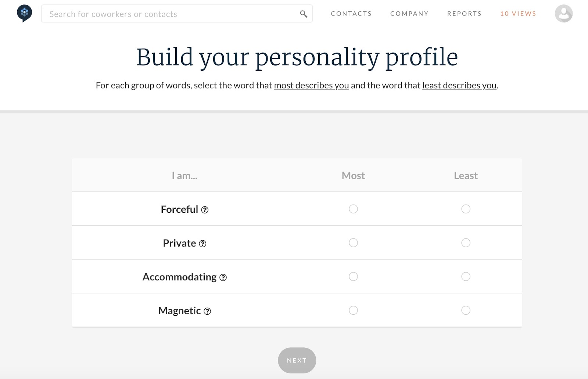Viewport: 588px width, 379px height.
Task: Click the orange 10 VIEWS link
Action: (517, 14)
